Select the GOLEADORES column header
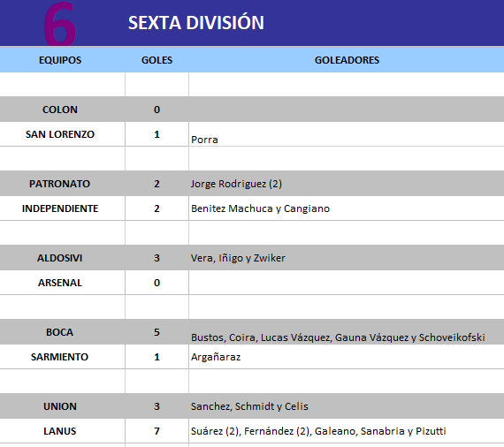 [347, 60]
